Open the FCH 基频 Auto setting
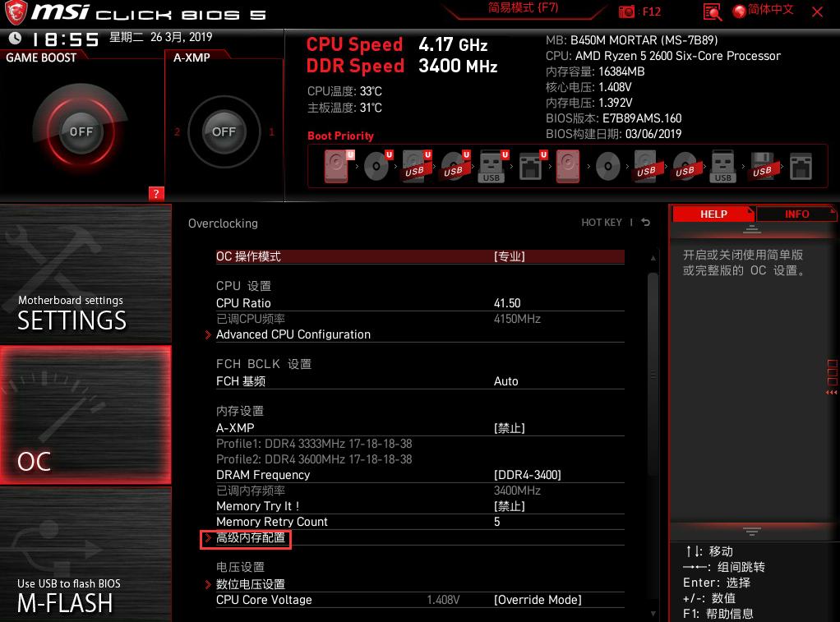This screenshot has width=840, height=622. coord(420,381)
